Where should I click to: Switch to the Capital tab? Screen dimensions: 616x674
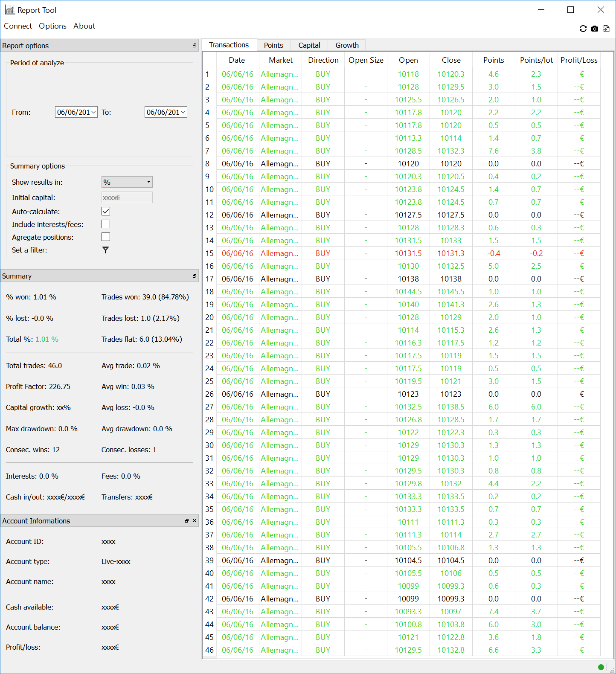(x=309, y=45)
